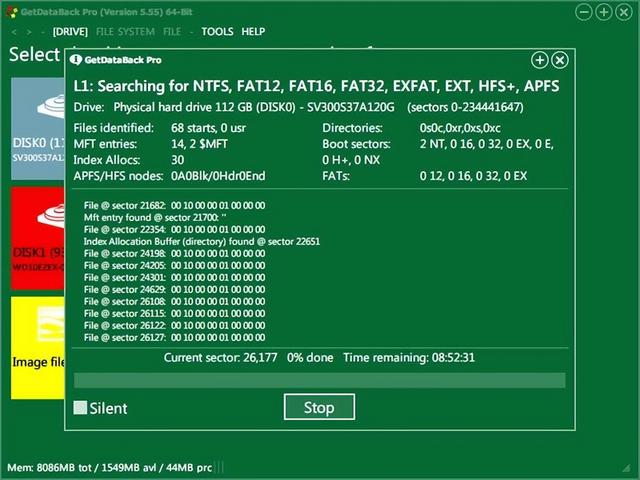Viewport: 640px width, 480px height.
Task: Close the GetDataBack Pro scan dialog
Action: (560, 60)
